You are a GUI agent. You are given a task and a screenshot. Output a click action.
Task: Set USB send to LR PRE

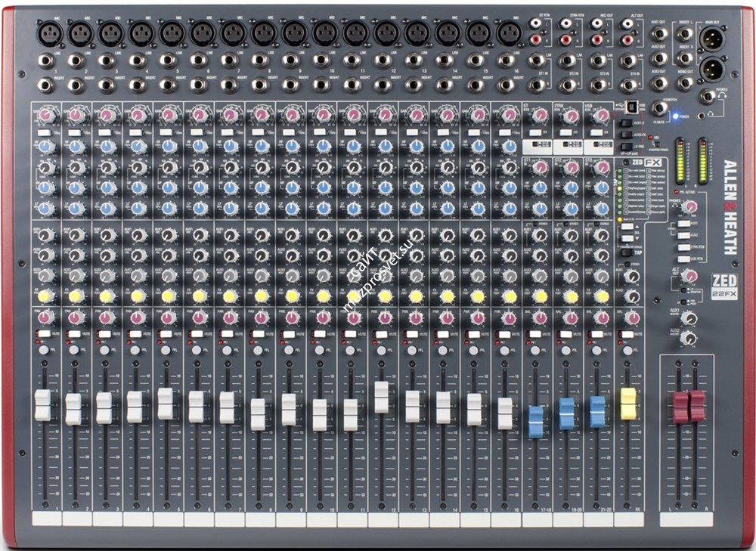point(626,146)
